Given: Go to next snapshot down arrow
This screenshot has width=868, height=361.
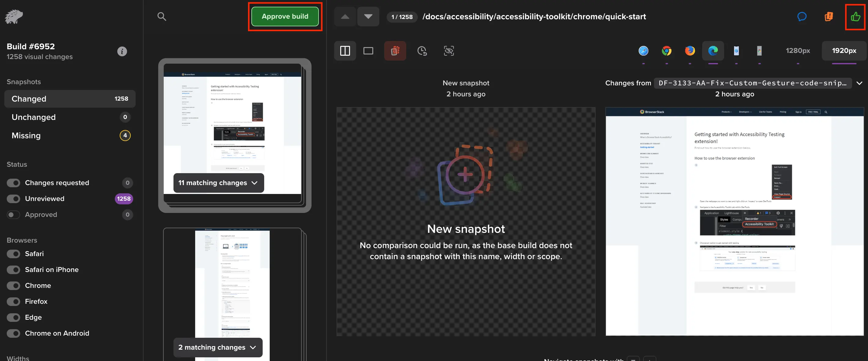Looking at the screenshot, I should 368,17.
